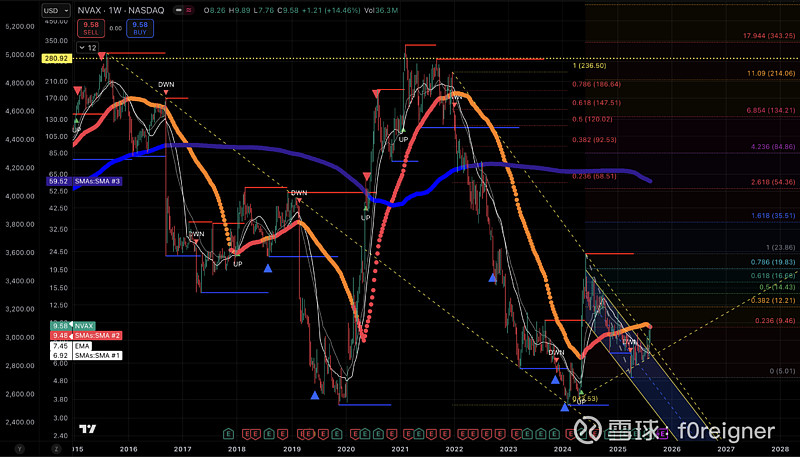Click the first green earnings E marker before 2018

point(229,434)
